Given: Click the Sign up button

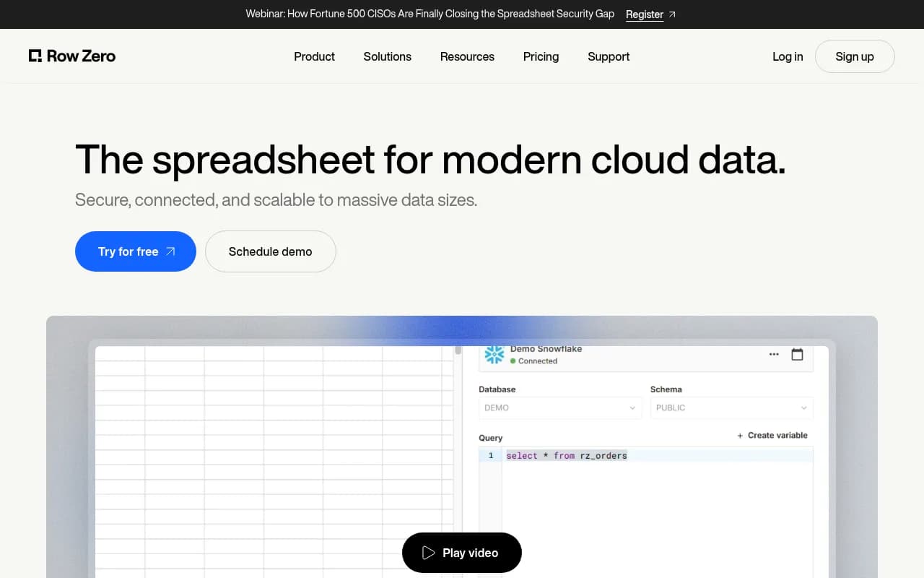Looking at the screenshot, I should [x=855, y=56].
